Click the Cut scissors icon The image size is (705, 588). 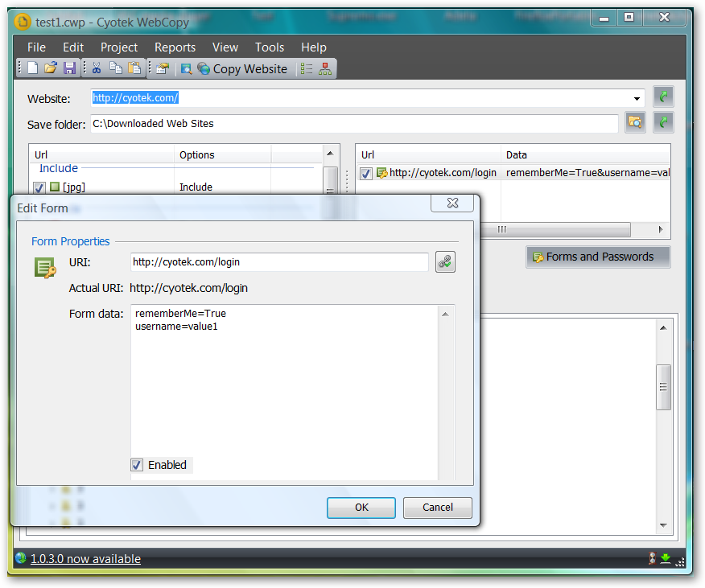coord(97,68)
